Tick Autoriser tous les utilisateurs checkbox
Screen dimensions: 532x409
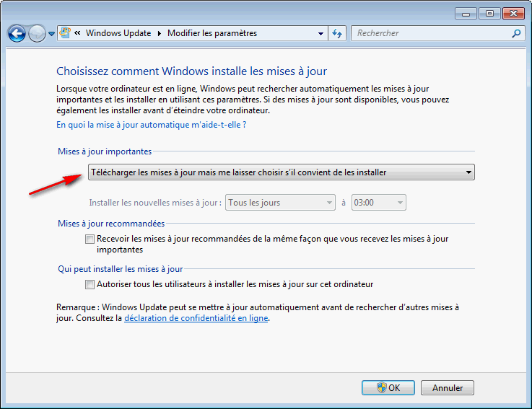[x=90, y=284]
